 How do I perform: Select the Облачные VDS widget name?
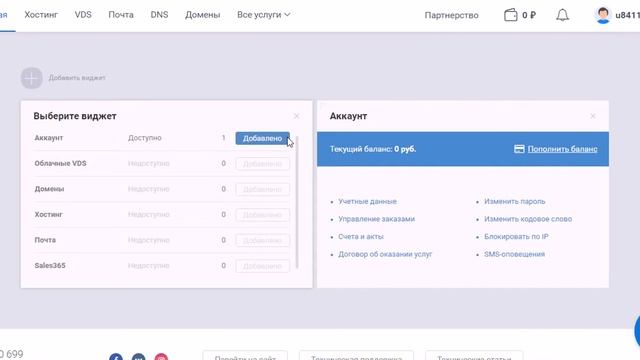60,163
